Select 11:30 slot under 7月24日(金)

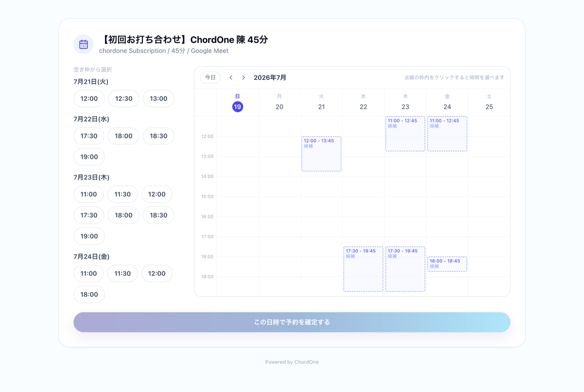coord(122,274)
